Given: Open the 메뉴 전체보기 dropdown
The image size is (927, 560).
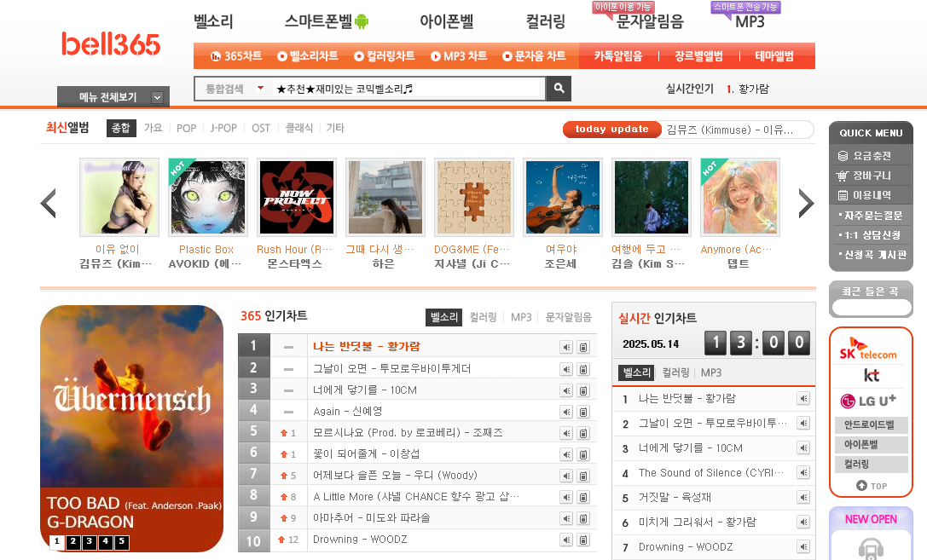Looking at the screenshot, I should pyautogui.click(x=113, y=97).
